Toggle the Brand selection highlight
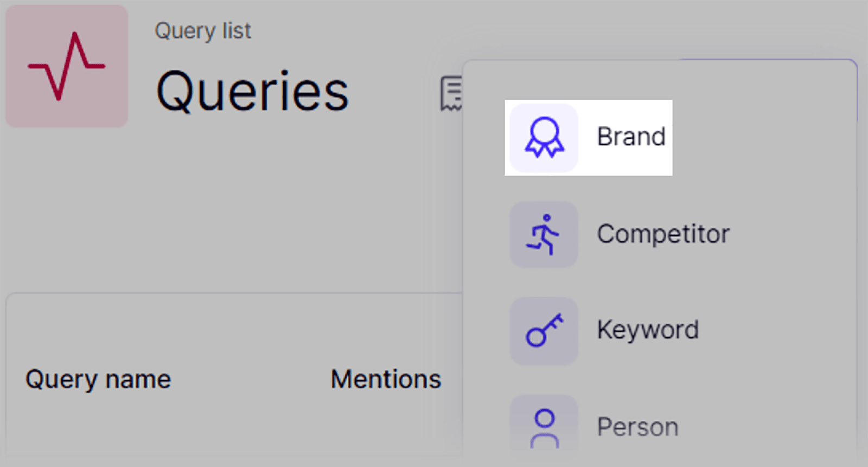This screenshot has width=868, height=467. pos(589,137)
